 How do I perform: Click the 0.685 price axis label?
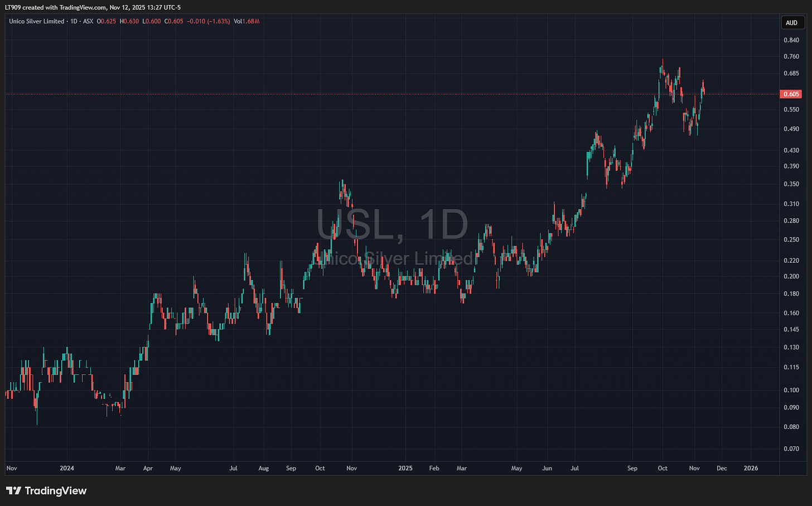pyautogui.click(x=791, y=73)
